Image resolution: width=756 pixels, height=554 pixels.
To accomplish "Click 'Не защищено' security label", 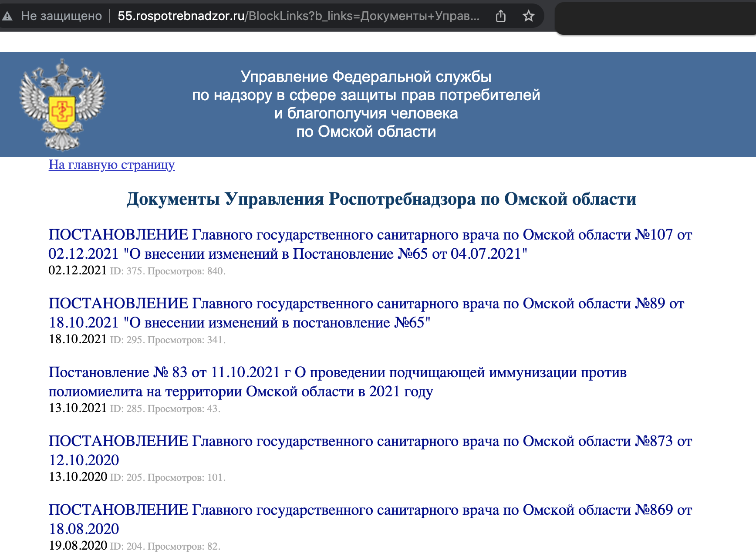I will pyautogui.click(x=61, y=16).
